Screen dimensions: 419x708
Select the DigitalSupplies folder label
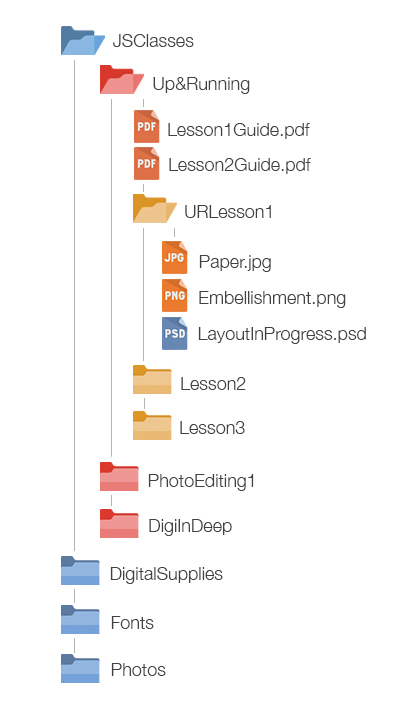(x=166, y=574)
